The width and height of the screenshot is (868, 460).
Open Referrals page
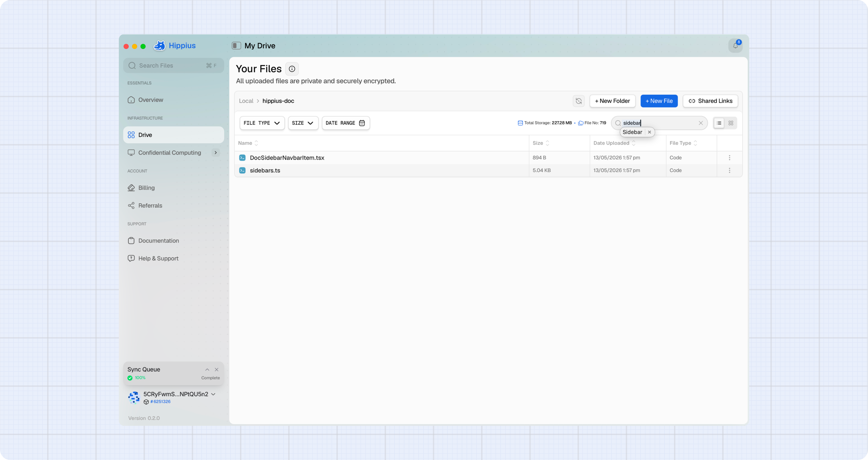[x=174, y=206]
